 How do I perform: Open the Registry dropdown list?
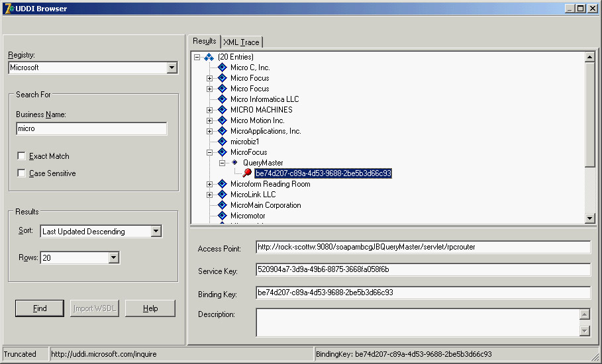[172, 68]
